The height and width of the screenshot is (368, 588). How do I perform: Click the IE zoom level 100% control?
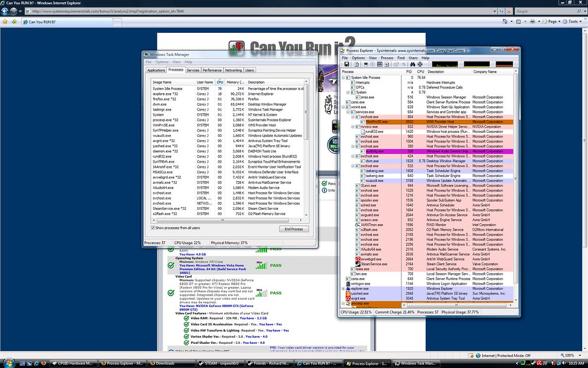(x=571, y=355)
